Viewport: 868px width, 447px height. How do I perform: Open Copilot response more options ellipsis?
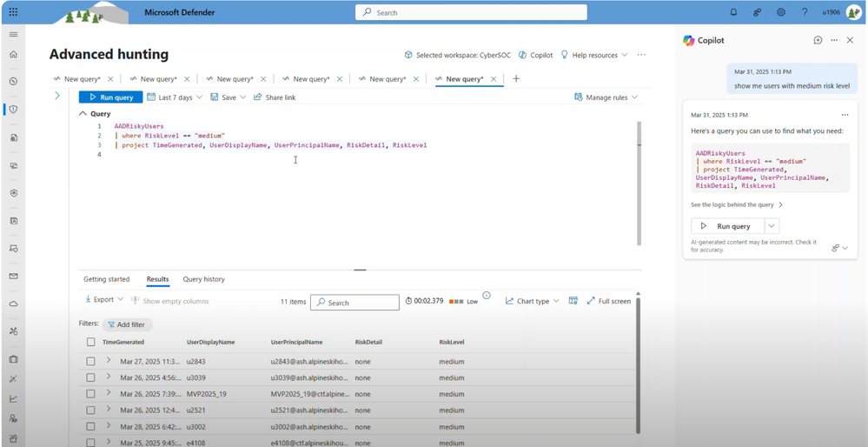845,115
